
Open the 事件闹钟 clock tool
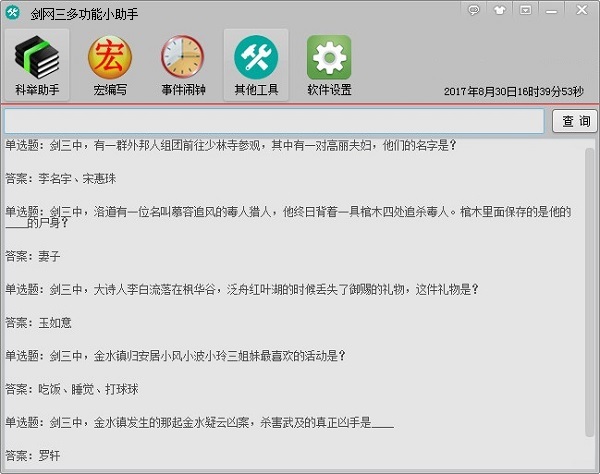183,65
